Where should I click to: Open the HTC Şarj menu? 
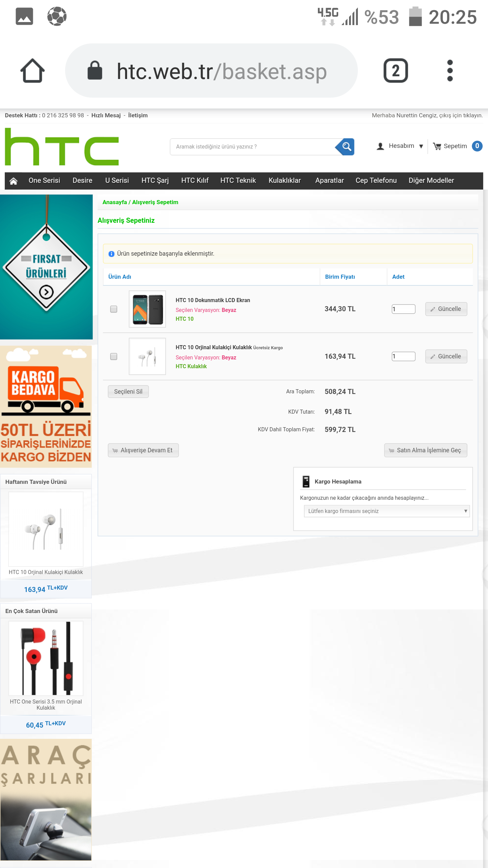(155, 180)
